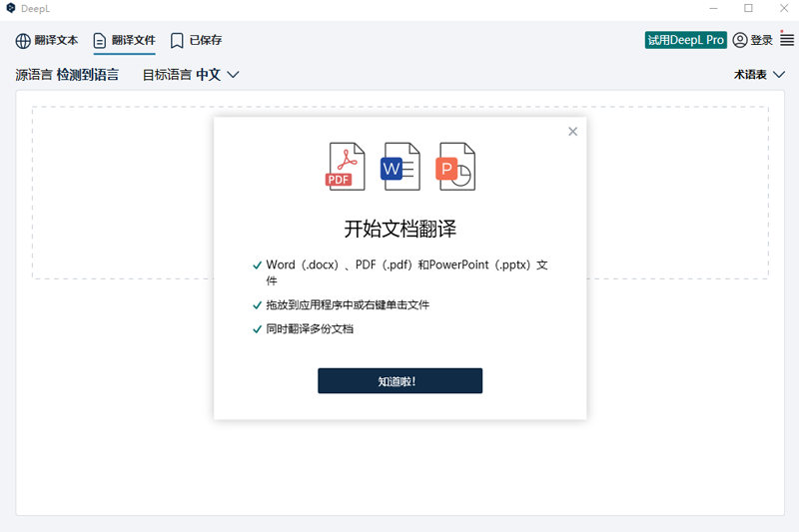Click the Word document icon
This screenshot has width=799, height=532.
pyautogui.click(x=400, y=167)
